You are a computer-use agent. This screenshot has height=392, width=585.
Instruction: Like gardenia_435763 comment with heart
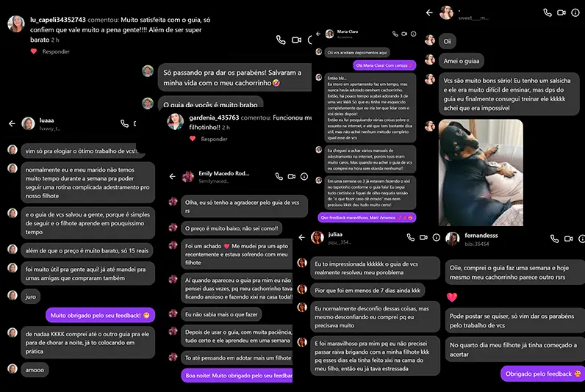coord(193,139)
